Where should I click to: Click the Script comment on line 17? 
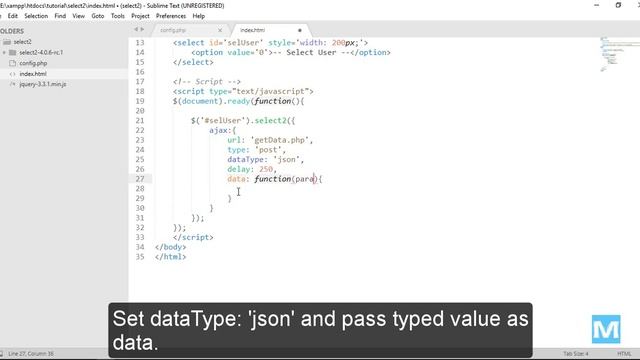207,82
